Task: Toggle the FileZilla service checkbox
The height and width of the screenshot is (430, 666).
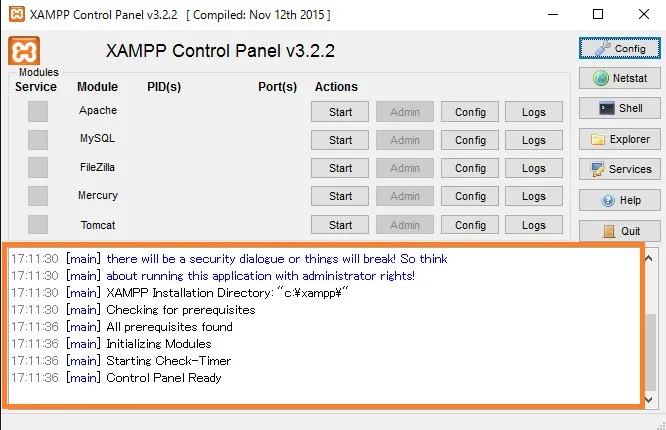Action: 38,167
